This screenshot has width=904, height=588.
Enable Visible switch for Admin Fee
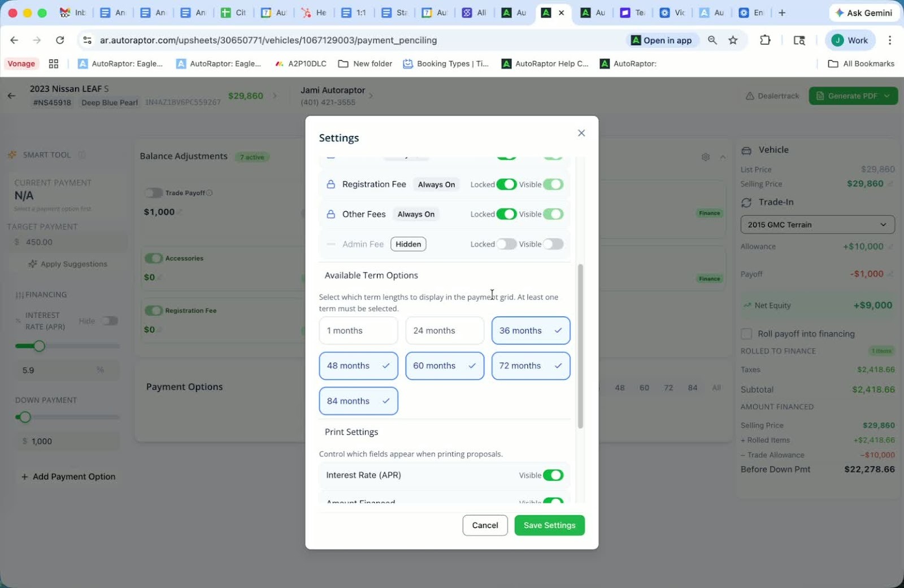point(553,244)
